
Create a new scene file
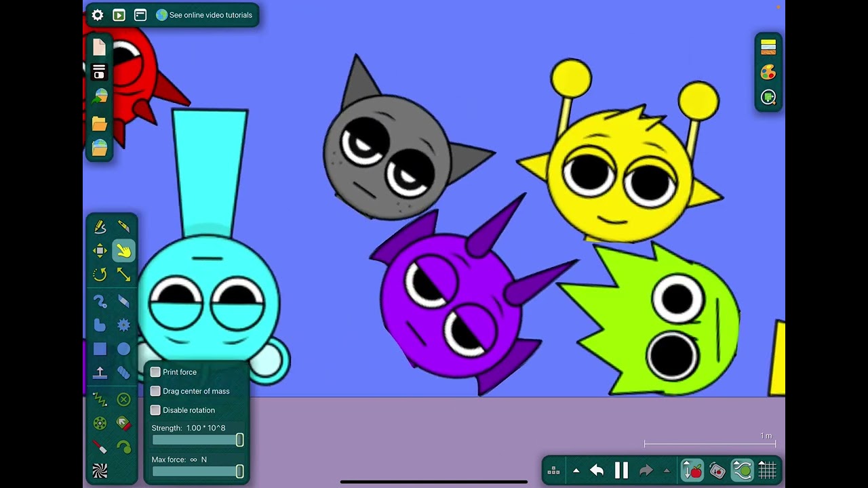100,47
